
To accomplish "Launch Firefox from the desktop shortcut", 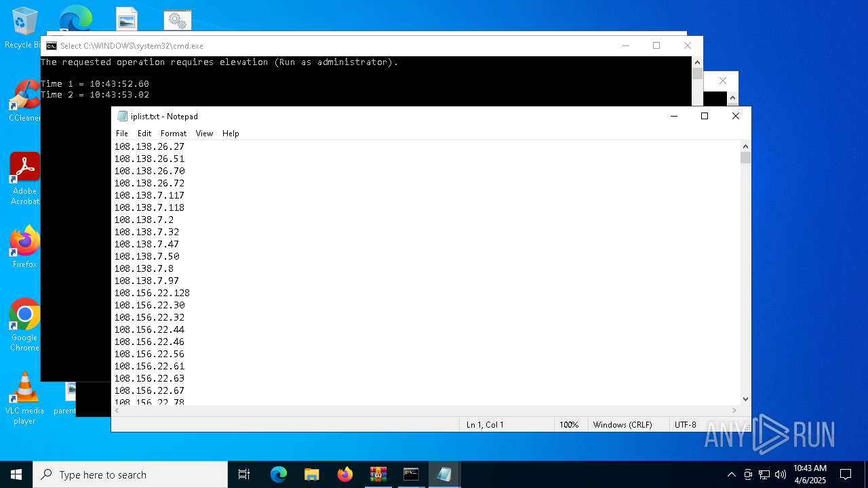I will [25, 247].
